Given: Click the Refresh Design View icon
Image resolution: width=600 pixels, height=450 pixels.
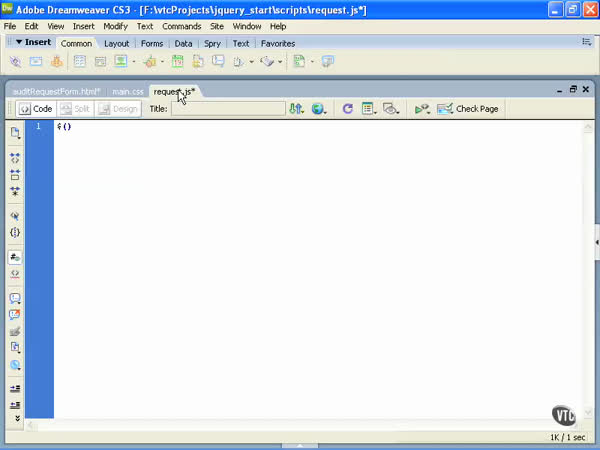Looking at the screenshot, I should pos(347,108).
